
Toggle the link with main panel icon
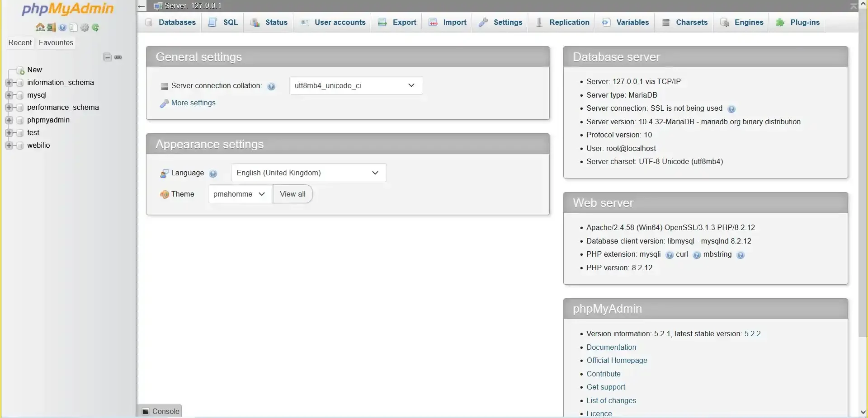click(118, 57)
